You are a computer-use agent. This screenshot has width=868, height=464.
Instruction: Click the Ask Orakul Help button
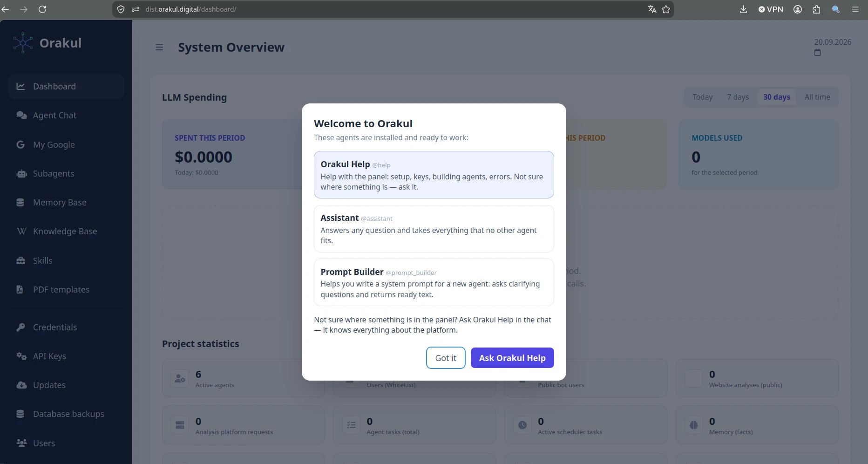(512, 358)
